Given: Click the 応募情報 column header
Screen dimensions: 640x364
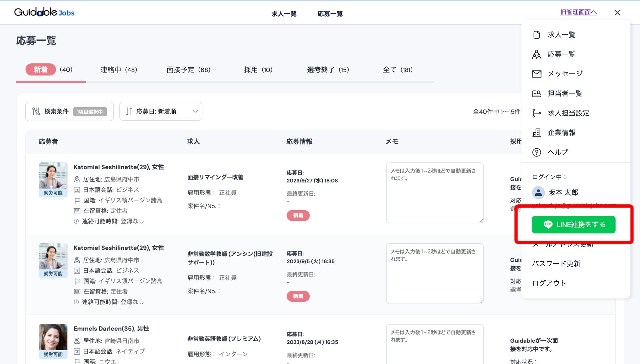Looking at the screenshot, I should 299,142.
